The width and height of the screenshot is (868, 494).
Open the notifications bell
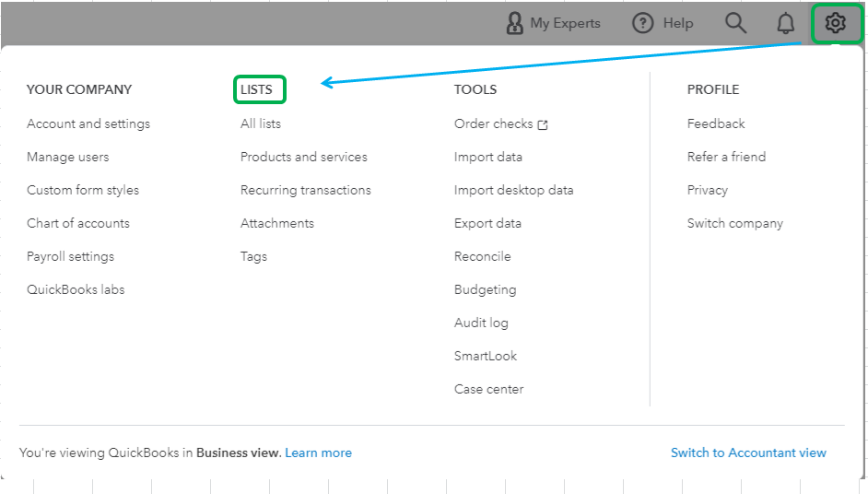point(785,23)
